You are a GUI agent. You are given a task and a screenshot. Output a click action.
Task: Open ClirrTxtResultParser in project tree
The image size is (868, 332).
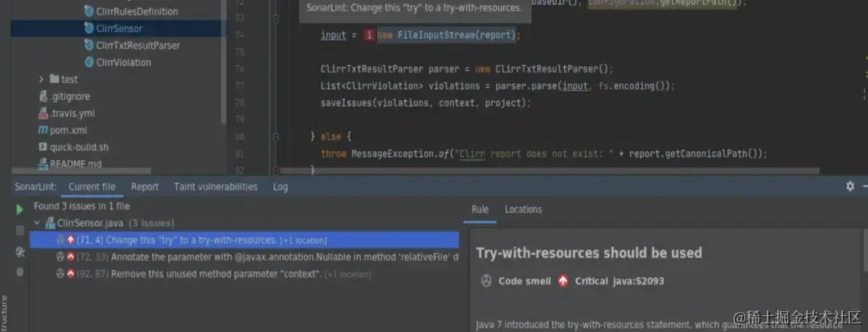tap(138, 45)
